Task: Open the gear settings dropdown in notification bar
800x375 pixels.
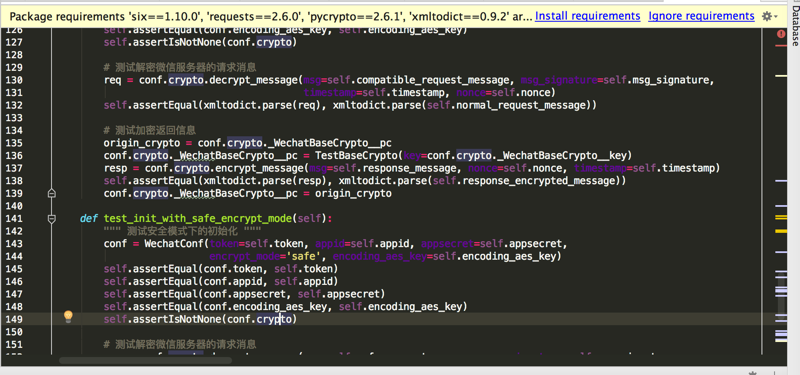Action: pos(769,16)
